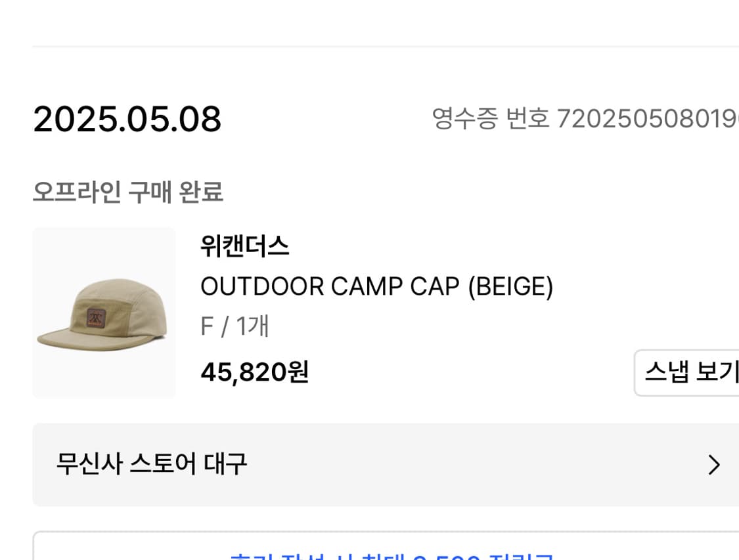Click the 영수증 번호 label

tap(490, 119)
